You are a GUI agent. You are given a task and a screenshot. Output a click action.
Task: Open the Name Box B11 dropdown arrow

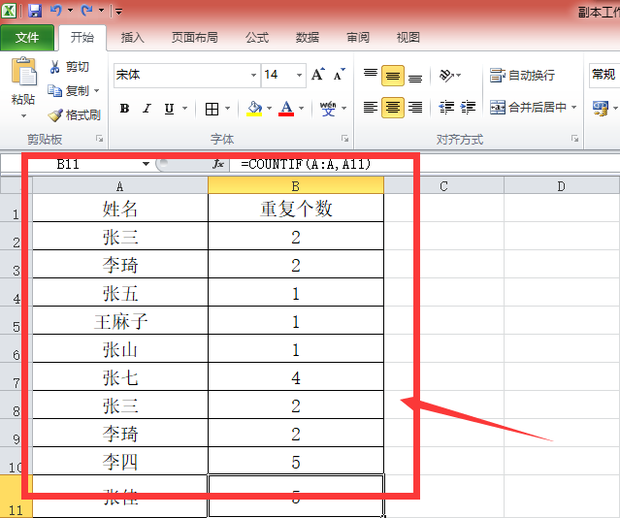146,164
